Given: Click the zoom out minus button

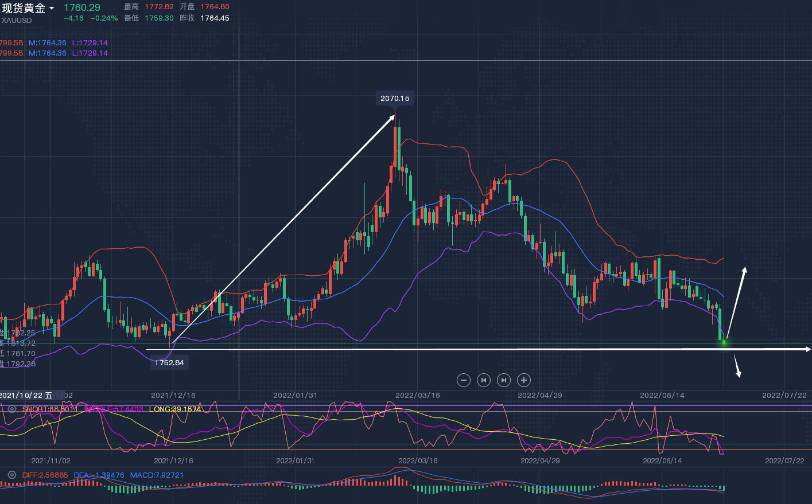Looking at the screenshot, I should pyautogui.click(x=464, y=380).
